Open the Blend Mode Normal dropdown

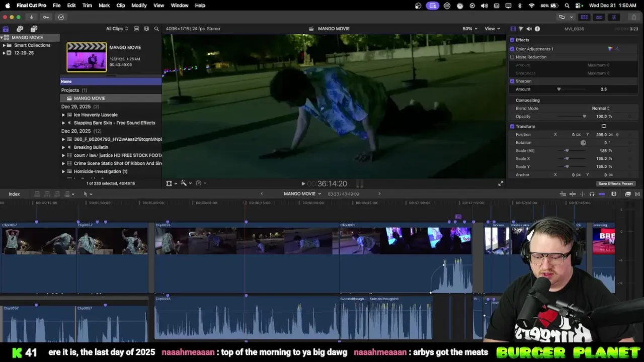coord(601,109)
